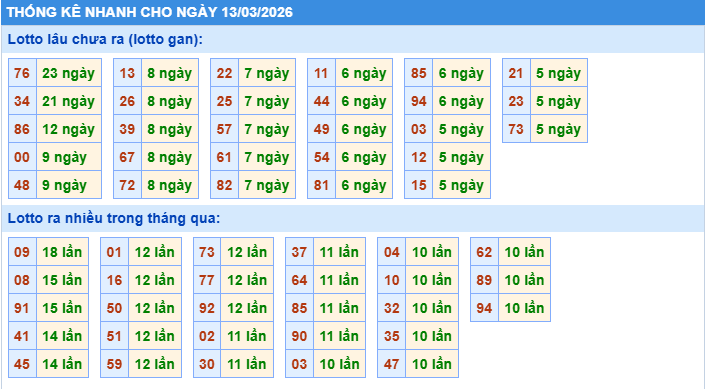This screenshot has height=389, width=707.
Task: Click lotto number 16
Action: (x=115, y=280)
